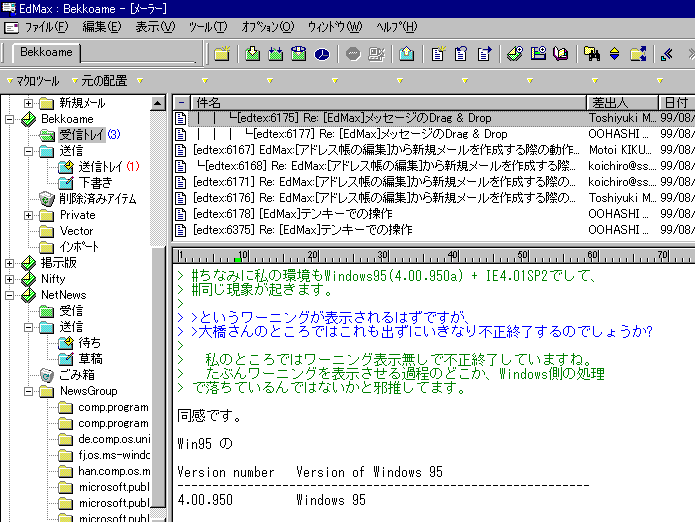Select the de.comp.os.uni newsgroup
The image size is (695, 522).
(114, 439)
